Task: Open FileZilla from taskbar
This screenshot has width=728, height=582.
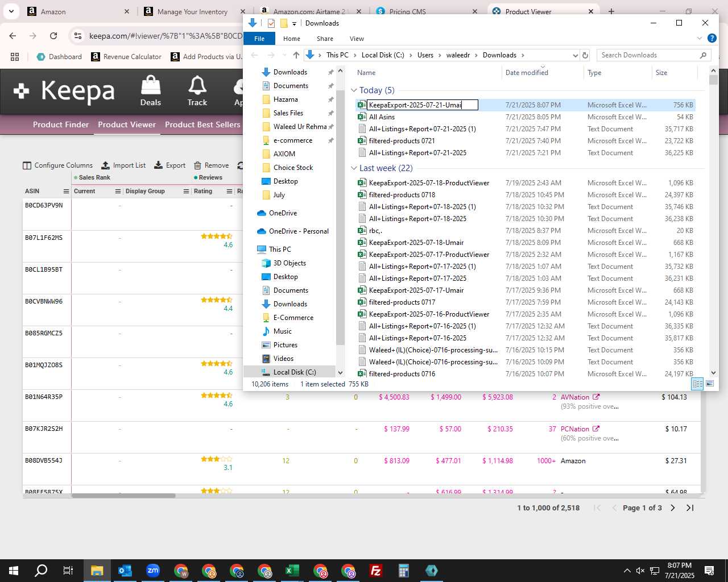Action: (x=376, y=571)
